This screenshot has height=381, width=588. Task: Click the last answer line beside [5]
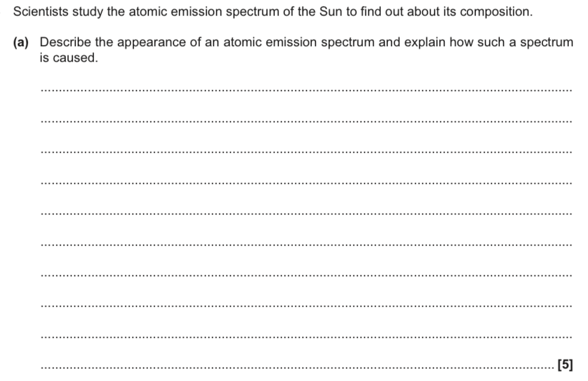coord(297,368)
